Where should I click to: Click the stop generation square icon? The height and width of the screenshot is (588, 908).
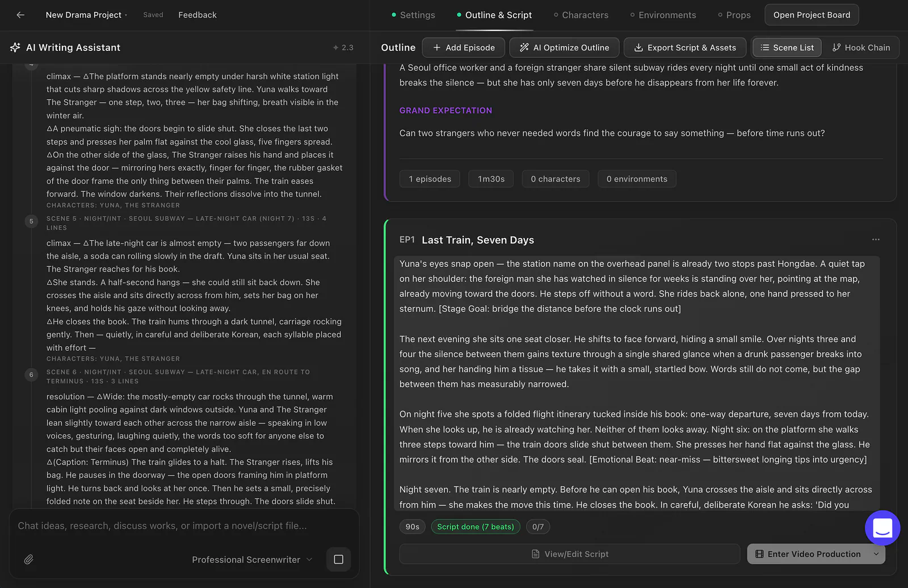(x=339, y=560)
